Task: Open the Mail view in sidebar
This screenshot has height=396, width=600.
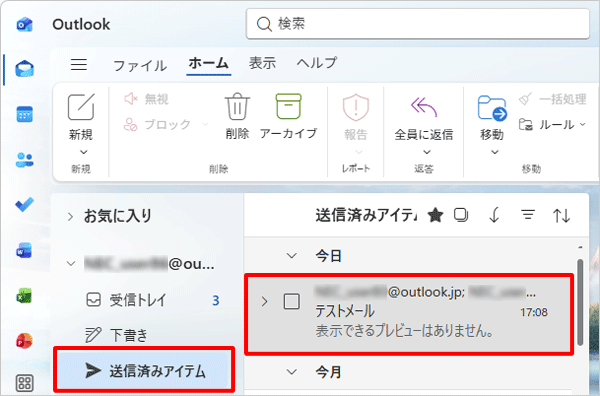Action: coord(24,69)
